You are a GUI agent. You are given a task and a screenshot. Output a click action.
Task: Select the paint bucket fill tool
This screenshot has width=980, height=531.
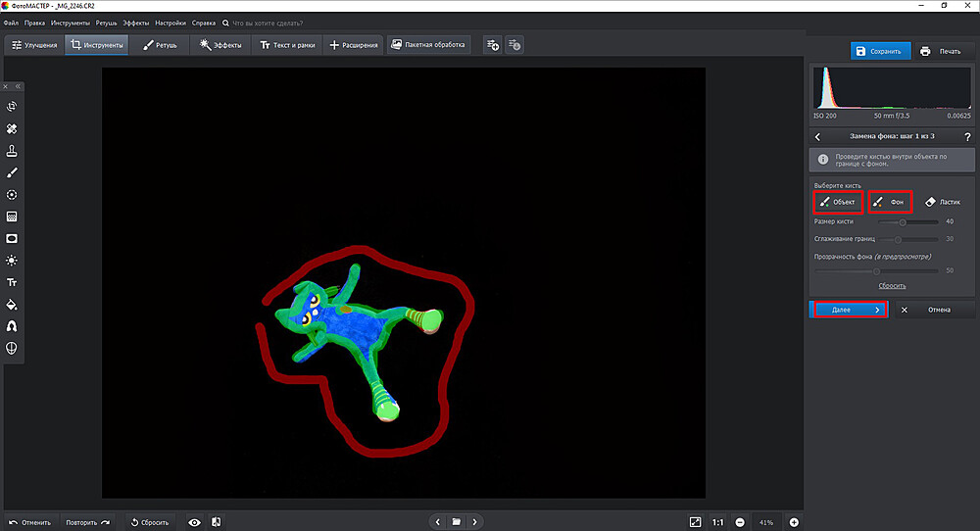(12, 305)
